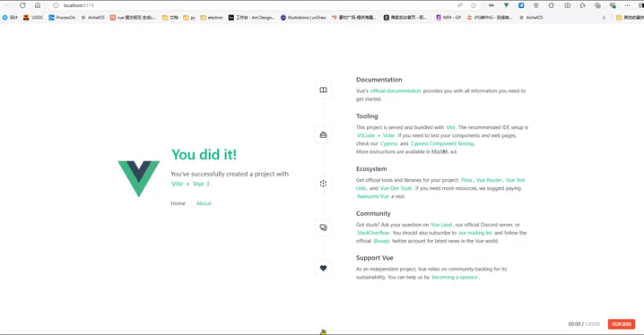This screenshot has height=335, width=644.
Task: Open the browser settings and more menu
Action: (627, 5)
